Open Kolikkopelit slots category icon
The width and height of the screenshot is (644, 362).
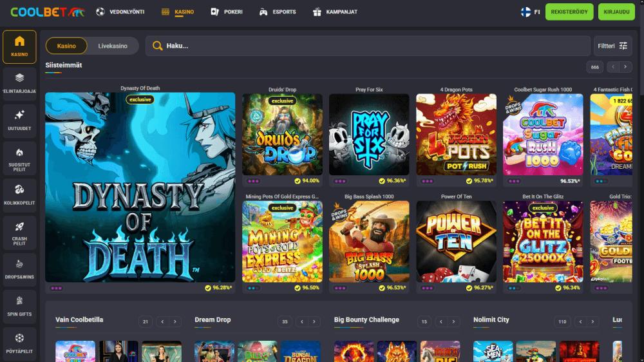click(19, 193)
